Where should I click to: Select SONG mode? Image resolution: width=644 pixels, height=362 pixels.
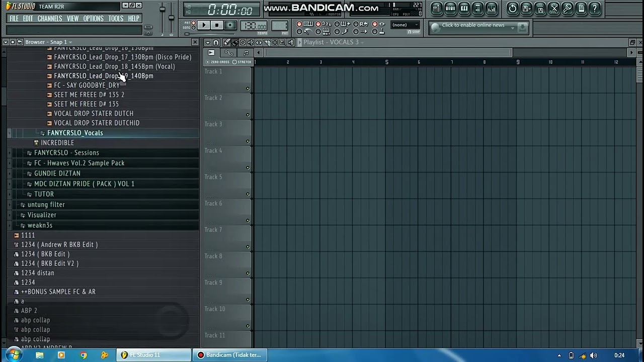[x=193, y=28]
